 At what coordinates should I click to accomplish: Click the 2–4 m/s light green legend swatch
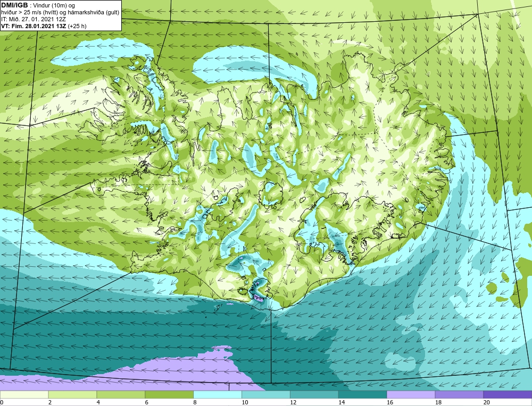click(72, 394)
